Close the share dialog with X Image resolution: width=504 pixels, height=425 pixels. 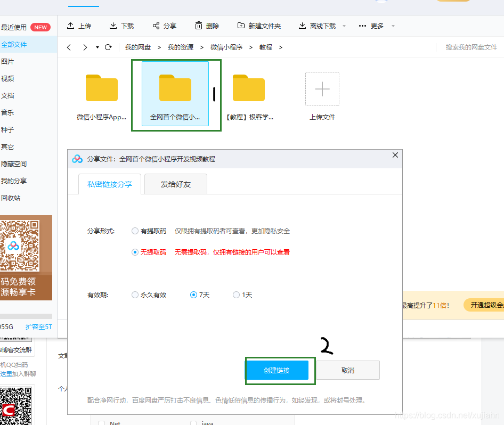pyautogui.click(x=395, y=155)
